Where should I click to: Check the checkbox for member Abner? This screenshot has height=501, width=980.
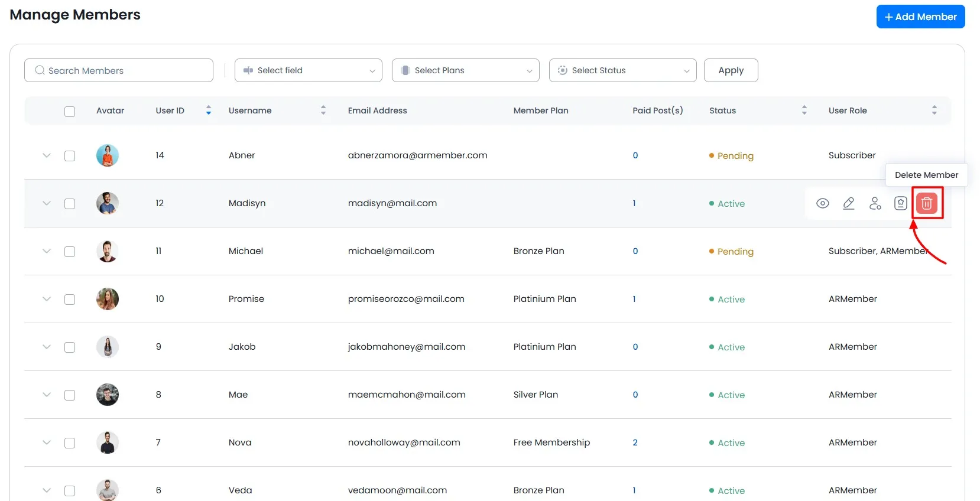pos(70,156)
